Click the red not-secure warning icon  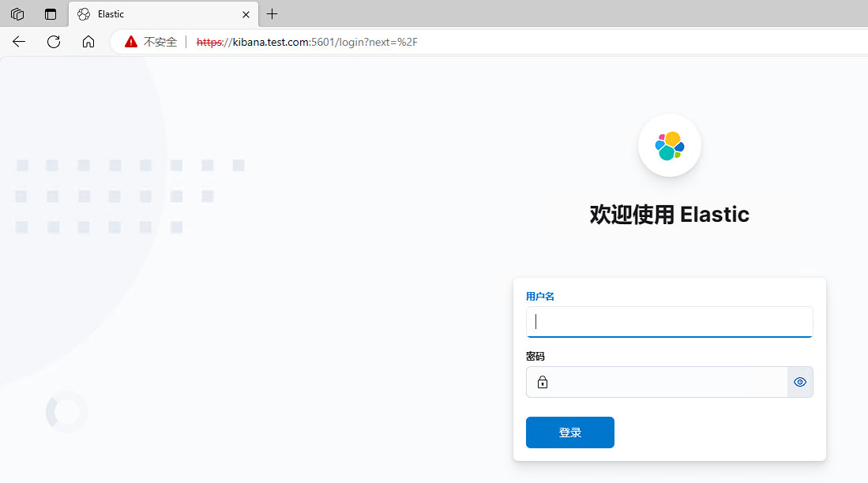pos(130,42)
